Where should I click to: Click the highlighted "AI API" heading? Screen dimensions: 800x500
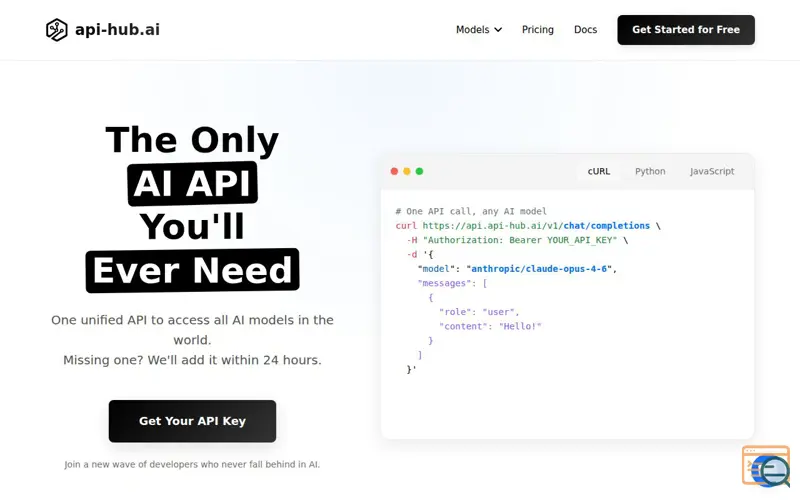pos(192,184)
